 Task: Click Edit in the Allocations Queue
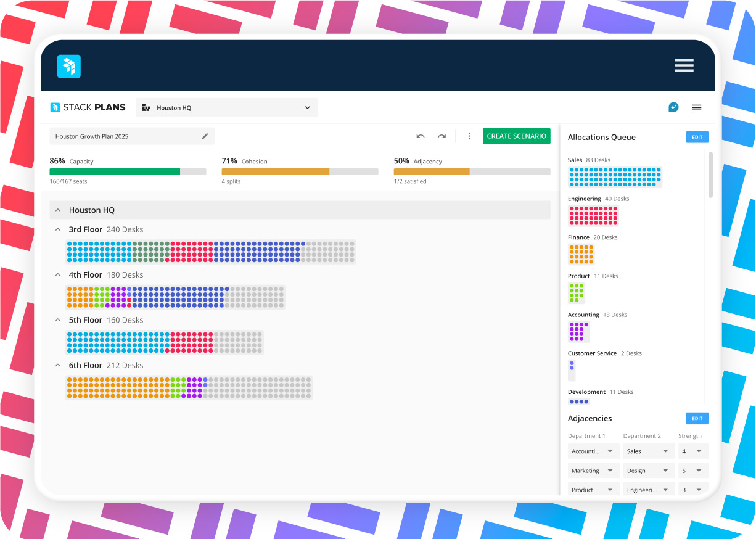pyautogui.click(x=697, y=137)
